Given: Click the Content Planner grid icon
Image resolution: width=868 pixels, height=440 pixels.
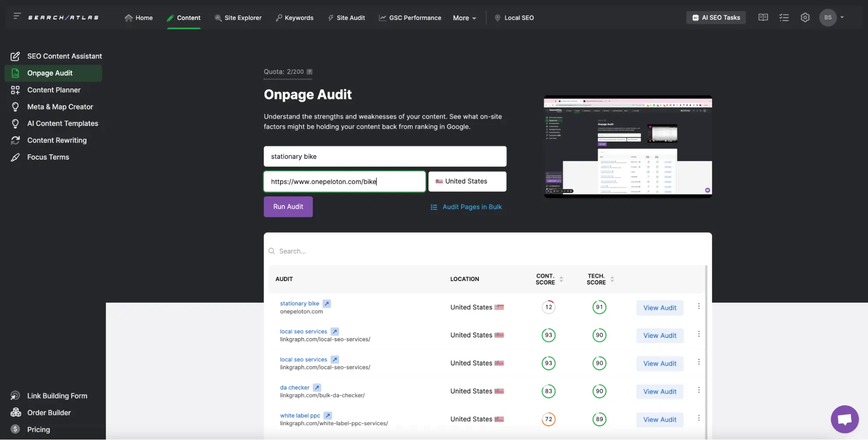Looking at the screenshot, I should (15, 90).
